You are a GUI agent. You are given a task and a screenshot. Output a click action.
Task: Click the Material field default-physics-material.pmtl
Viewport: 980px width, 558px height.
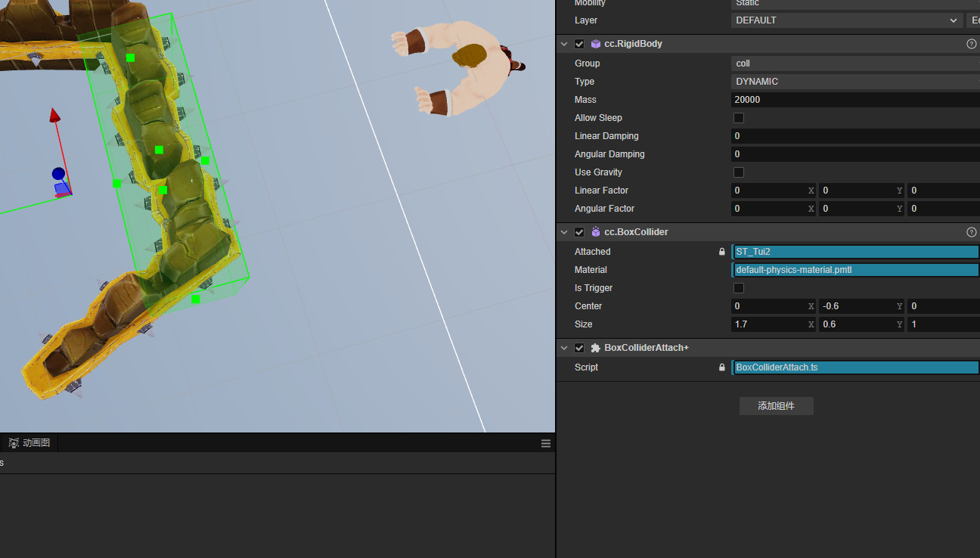(856, 270)
